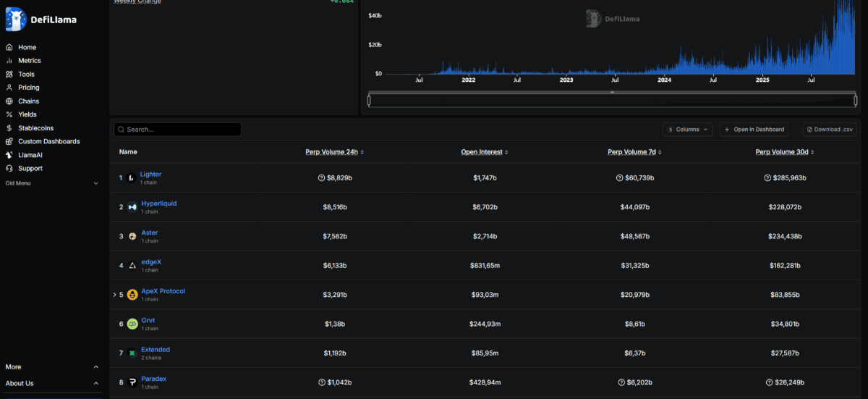The image size is (868, 399).
Task: Click the Open in Dashboard button
Action: tap(754, 129)
